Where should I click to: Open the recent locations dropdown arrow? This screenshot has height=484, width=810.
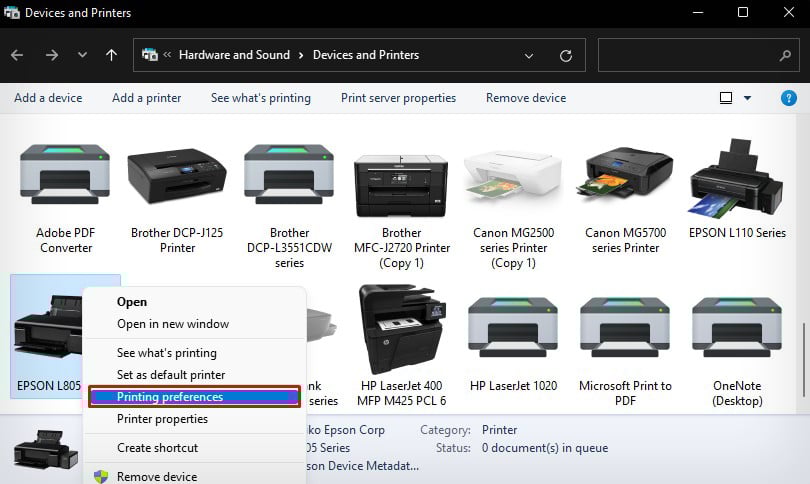click(x=82, y=55)
